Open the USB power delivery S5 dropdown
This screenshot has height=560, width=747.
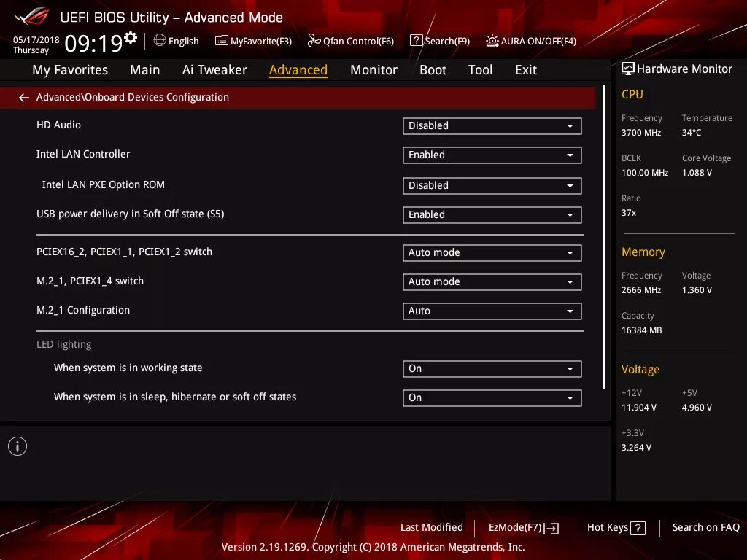click(492, 214)
